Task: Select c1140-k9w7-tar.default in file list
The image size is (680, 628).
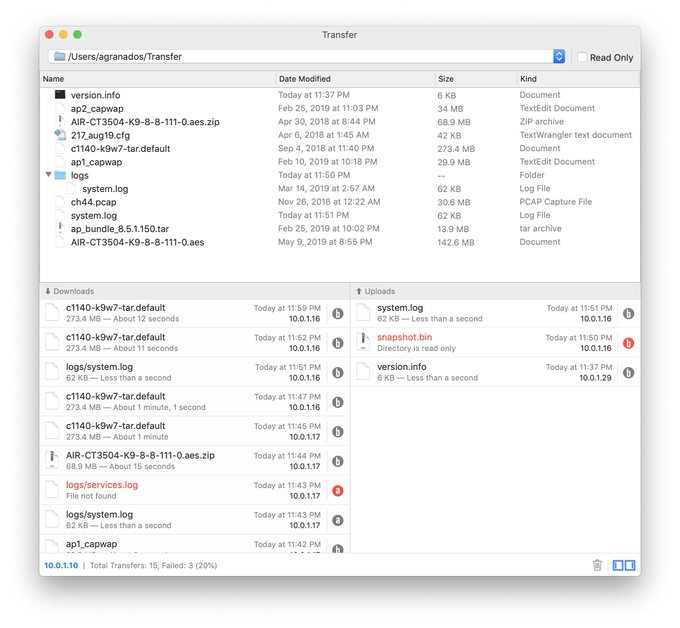Action: click(x=121, y=149)
